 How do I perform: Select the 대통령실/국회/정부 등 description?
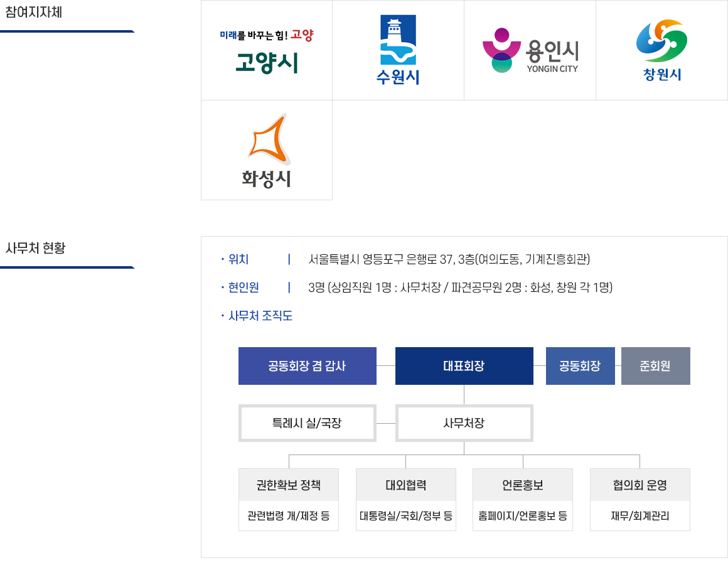[x=405, y=516]
